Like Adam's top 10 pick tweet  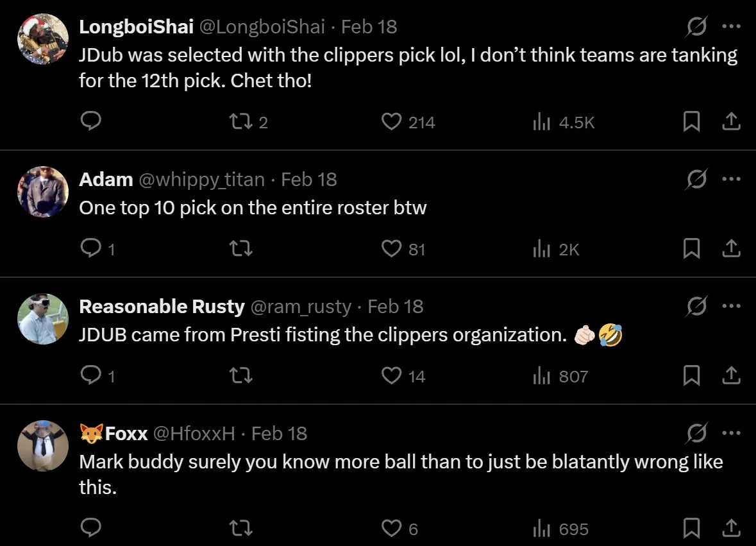(392, 248)
